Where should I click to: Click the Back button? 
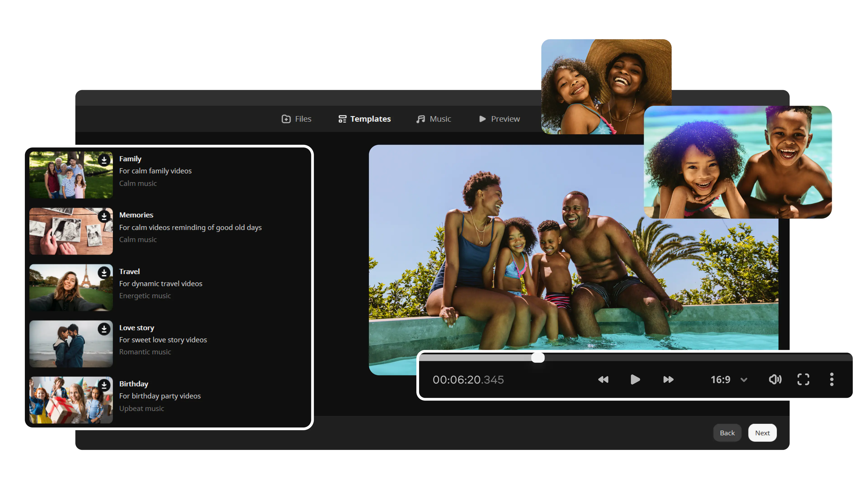point(727,433)
